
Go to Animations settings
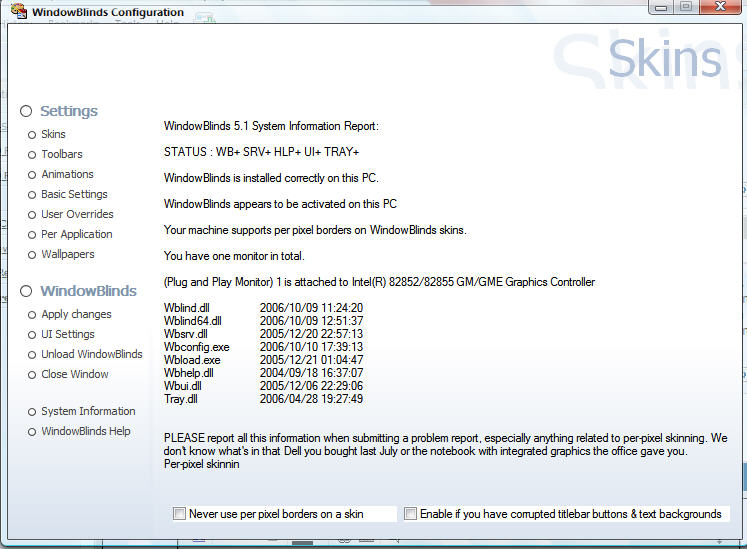click(x=67, y=174)
